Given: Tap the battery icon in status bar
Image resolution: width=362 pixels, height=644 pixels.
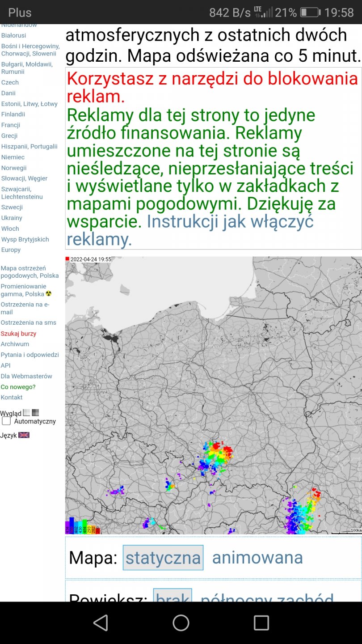Looking at the screenshot, I should (x=309, y=13).
